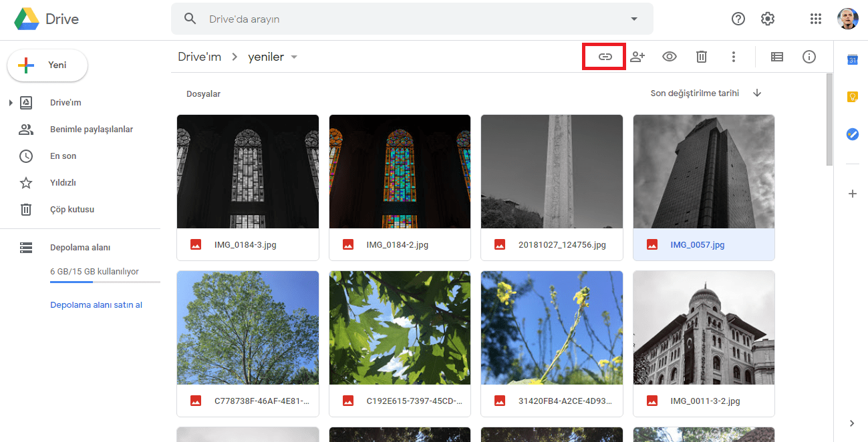The image size is (868, 442).
Task: Select the colorful IMG_0184-2.jpg thumbnail
Action: tap(400, 172)
